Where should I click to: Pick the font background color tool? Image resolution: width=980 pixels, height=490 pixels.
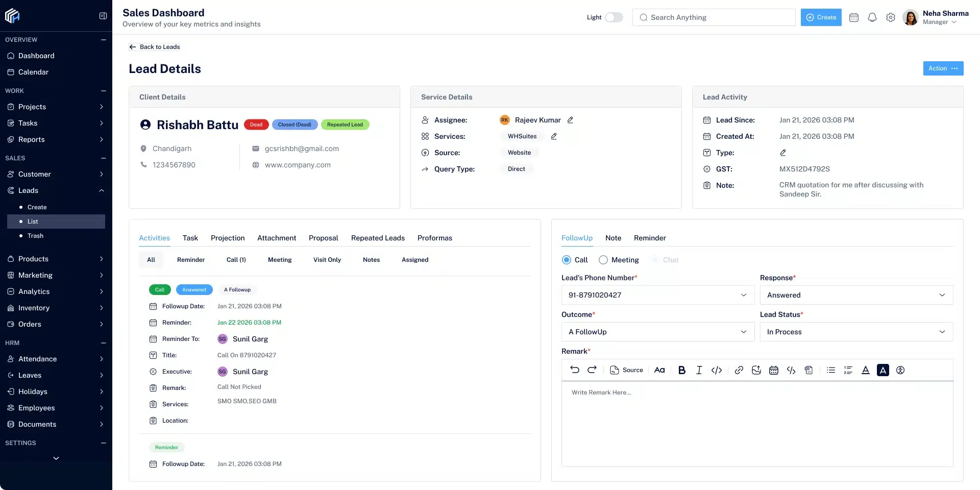pos(883,370)
